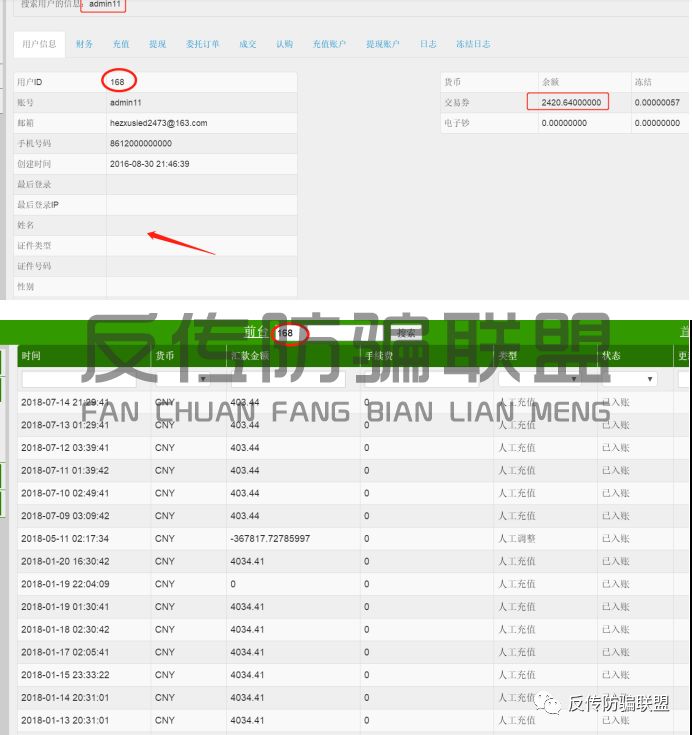The height and width of the screenshot is (735, 692).
Task: Open the 提现账户 tab
Action: coord(382,44)
